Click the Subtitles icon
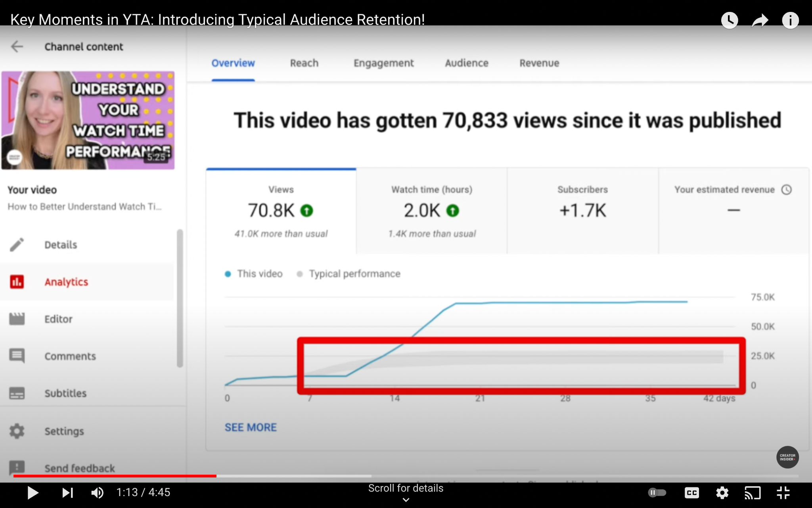The height and width of the screenshot is (508, 812). coord(17,393)
